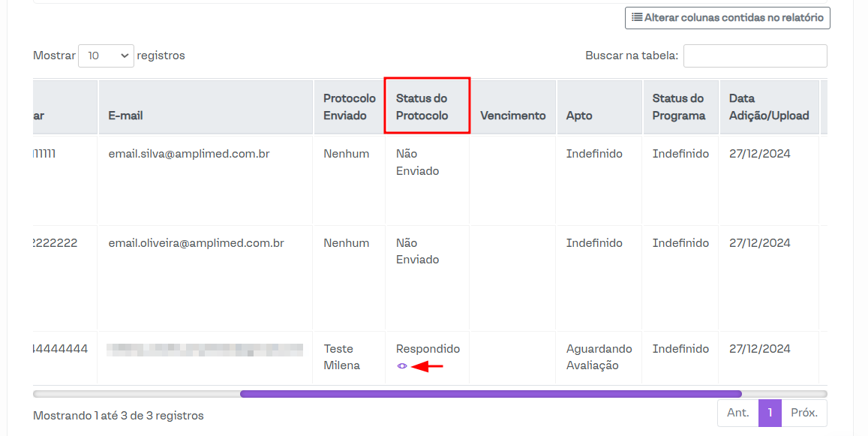Sort table by E-mail column header

pyautogui.click(x=126, y=116)
